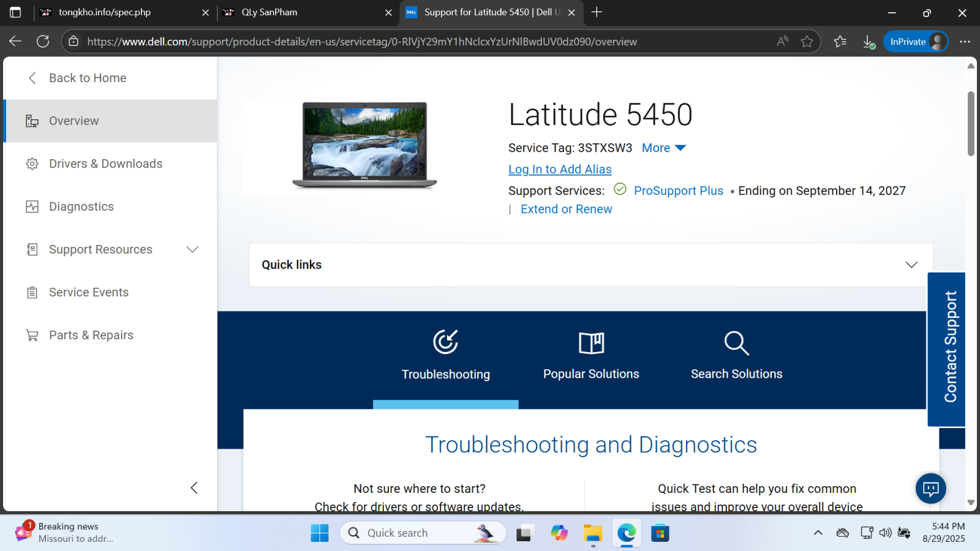
Task: Click Log In to Add Alias link
Action: tap(560, 170)
